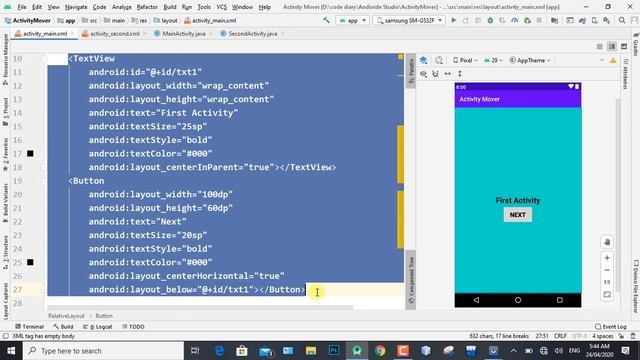
Task: Open Photoshop from the taskbar
Action: (x=334, y=351)
